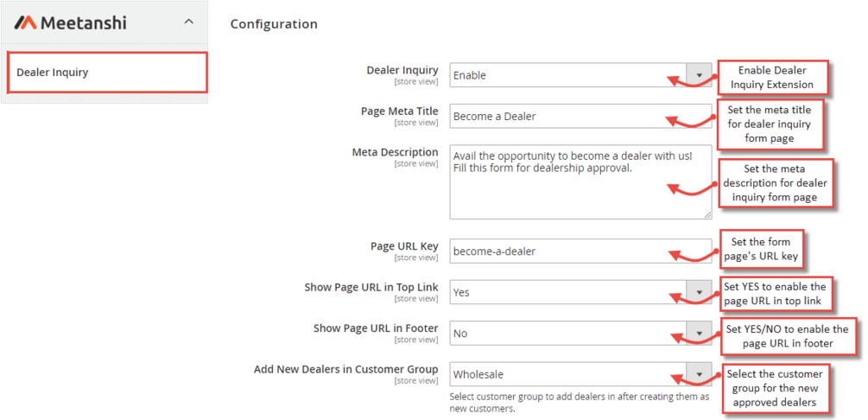Click the 'Add New Dealers in Customer Group' label
The width and height of the screenshot is (868, 420).
345,370
